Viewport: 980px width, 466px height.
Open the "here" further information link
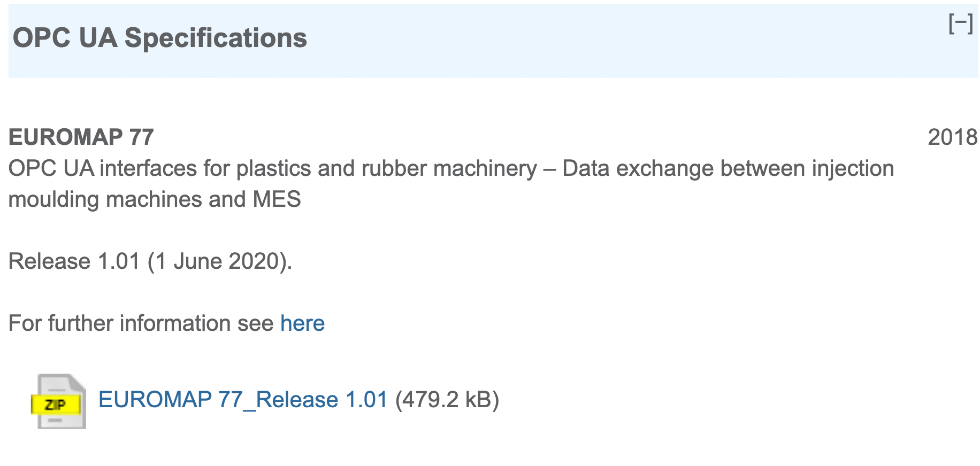(302, 323)
